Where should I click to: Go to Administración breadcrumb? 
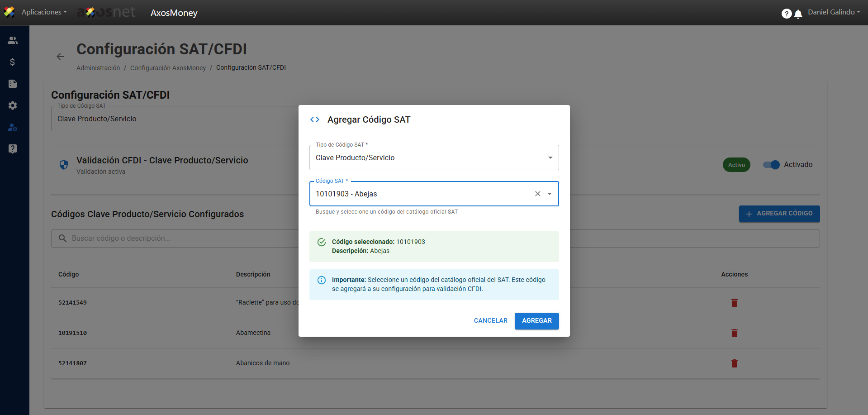(x=98, y=68)
